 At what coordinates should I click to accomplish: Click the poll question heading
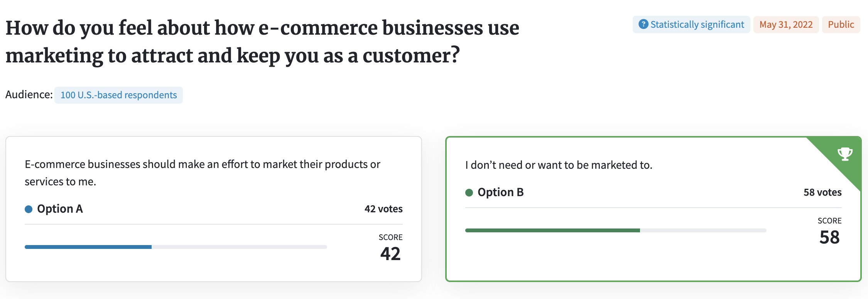tap(262, 42)
